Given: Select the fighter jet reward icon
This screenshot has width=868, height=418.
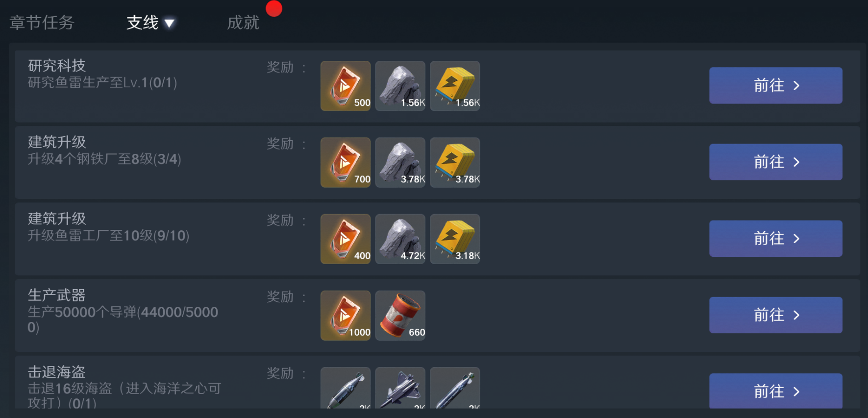Looking at the screenshot, I should click(400, 388).
